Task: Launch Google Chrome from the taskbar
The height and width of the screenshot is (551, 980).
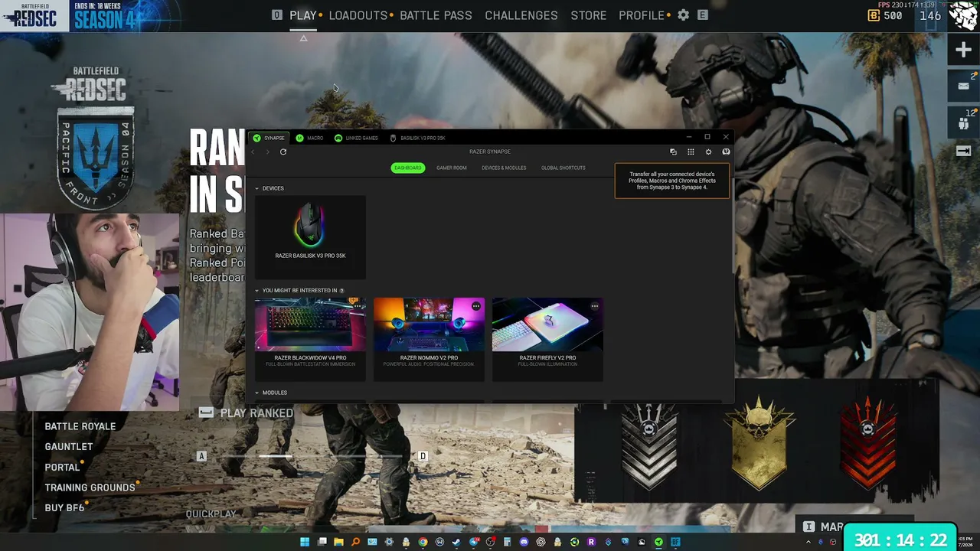Action: (x=423, y=542)
